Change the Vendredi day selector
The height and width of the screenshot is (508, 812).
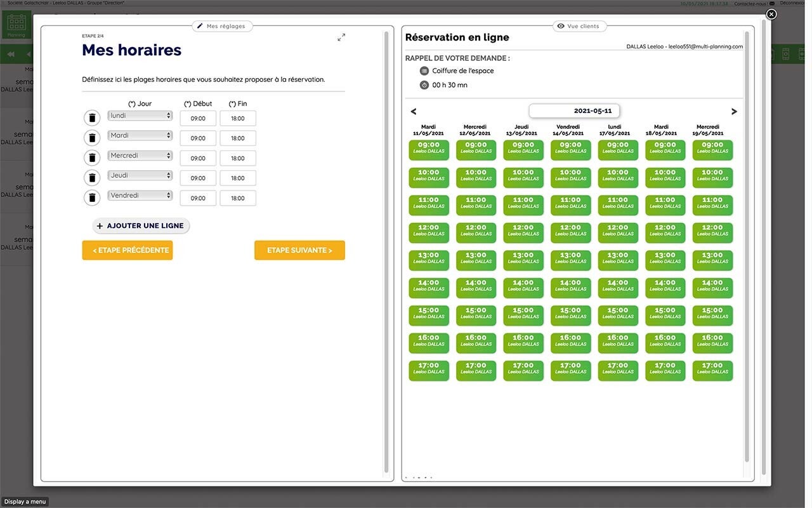click(140, 196)
